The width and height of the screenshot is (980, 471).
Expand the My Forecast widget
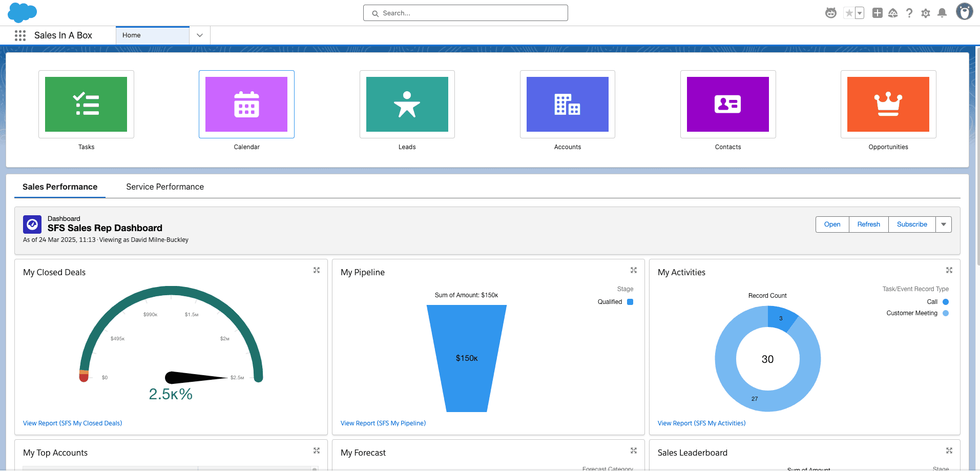click(634, 450)
